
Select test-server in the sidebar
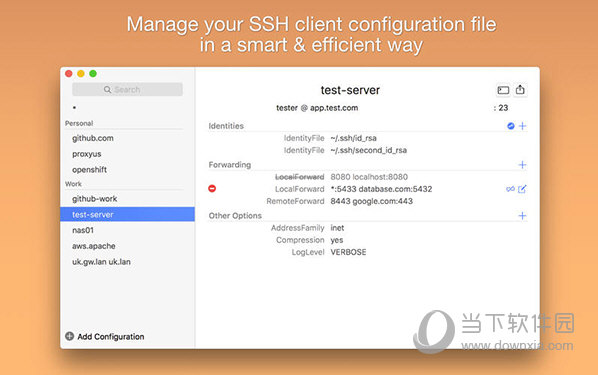point(127,214)
